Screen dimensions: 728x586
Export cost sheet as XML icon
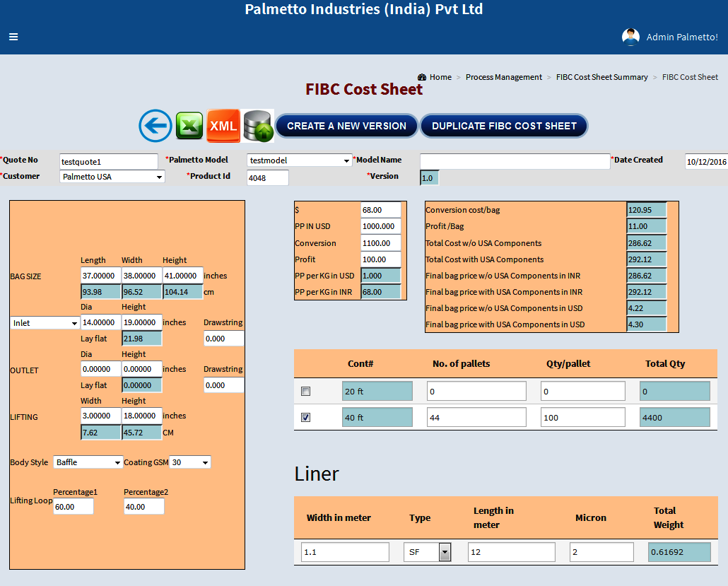coord(223,126)
